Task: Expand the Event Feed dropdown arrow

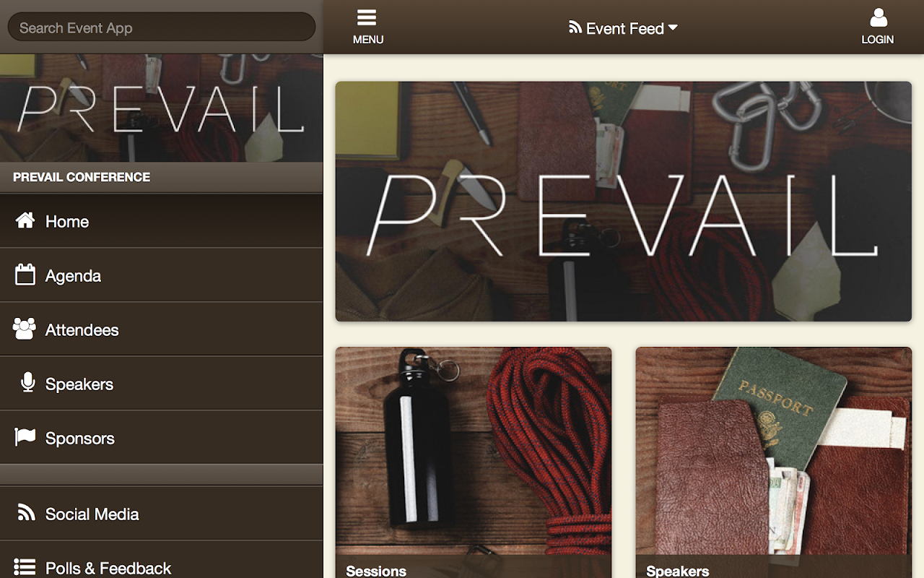Action: pos(673,27)
